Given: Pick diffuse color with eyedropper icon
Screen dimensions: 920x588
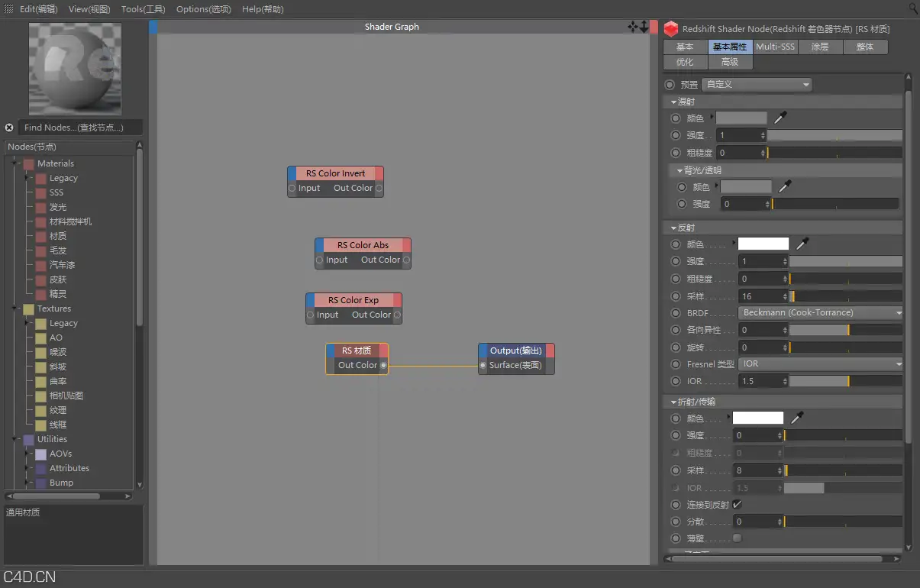Looking at the screenshot, I should click(x=780, y=118).
